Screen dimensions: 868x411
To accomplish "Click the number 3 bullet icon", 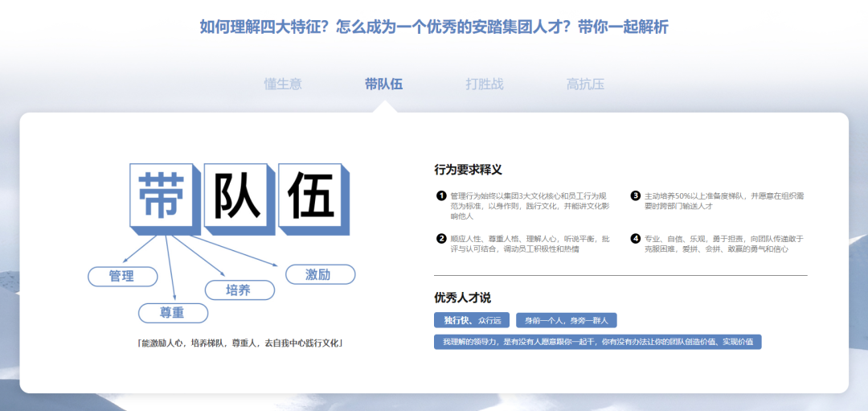I will tap(636, 195).
